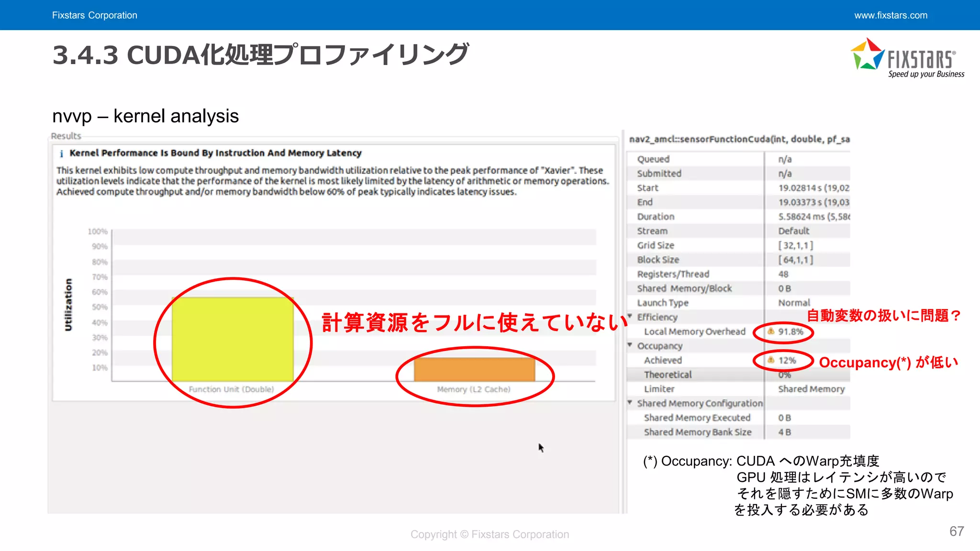Click the slide page number 67
The image size is (980, 551).
pos(957,531)
